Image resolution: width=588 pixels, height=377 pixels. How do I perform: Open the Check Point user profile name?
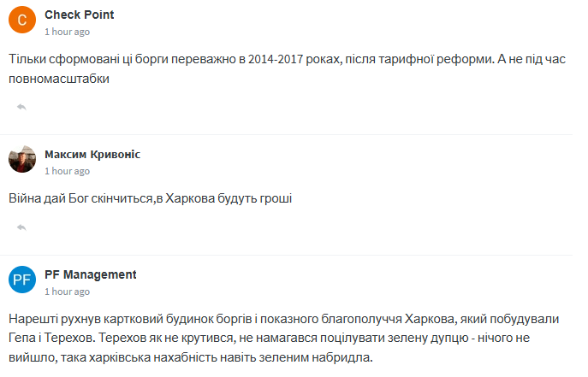(79, 15)
